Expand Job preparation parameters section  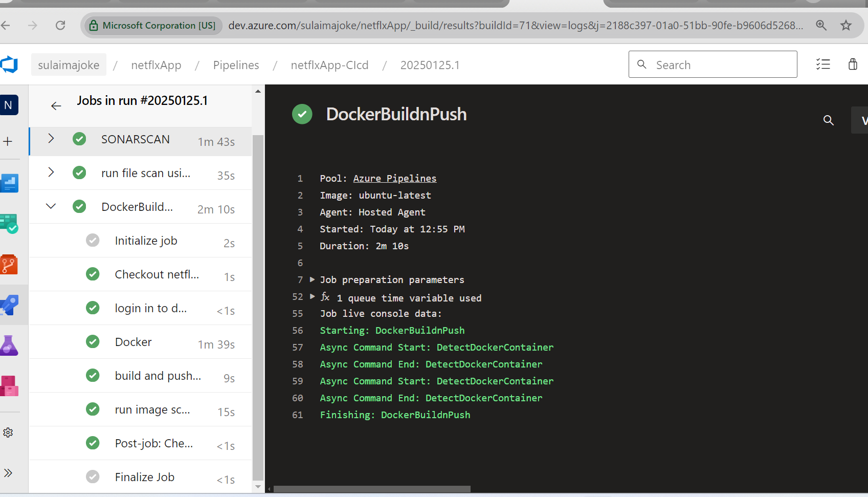pyautogui.click(x=312, y=279)
